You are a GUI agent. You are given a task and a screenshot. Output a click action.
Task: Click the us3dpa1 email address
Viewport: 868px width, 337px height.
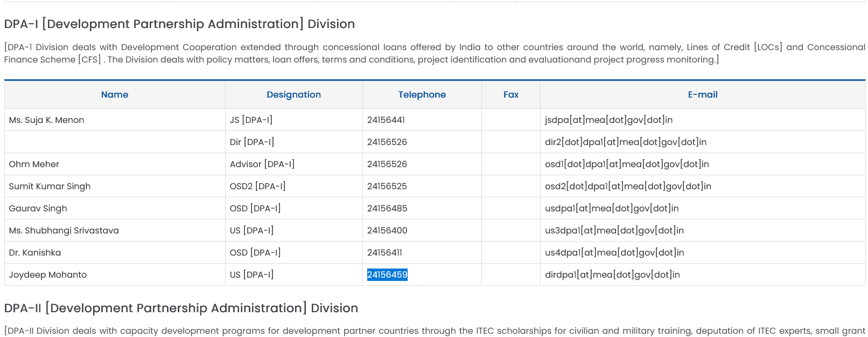(614, 231)
